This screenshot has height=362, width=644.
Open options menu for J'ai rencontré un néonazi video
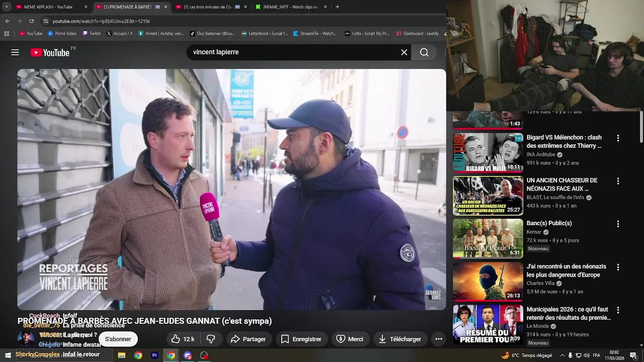(x=618, y=267)
